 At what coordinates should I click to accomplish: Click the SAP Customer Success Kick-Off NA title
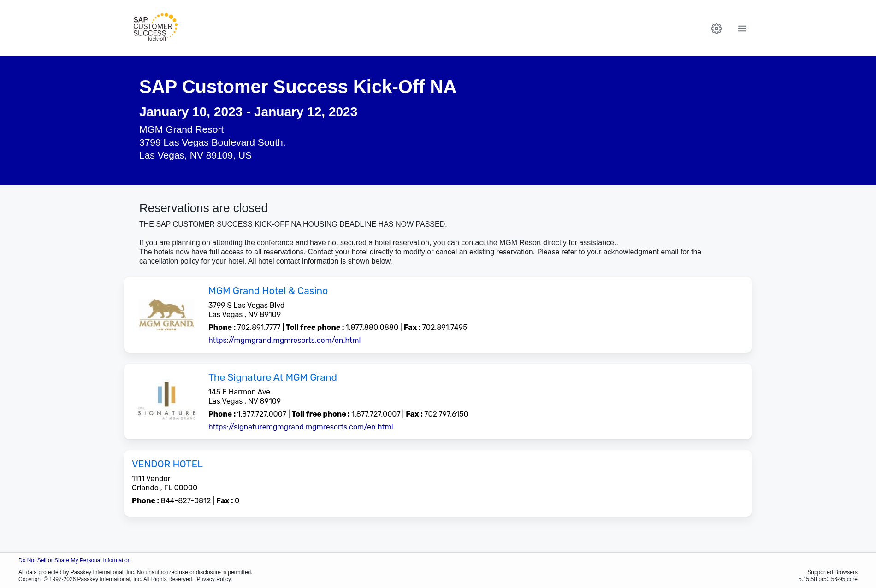click(297, 87)
